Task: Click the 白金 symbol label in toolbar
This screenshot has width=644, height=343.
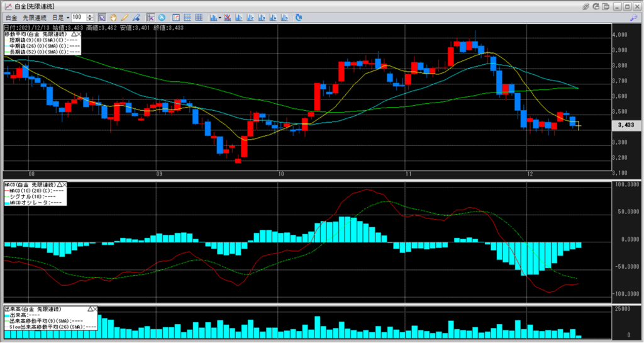Action: 11,18
